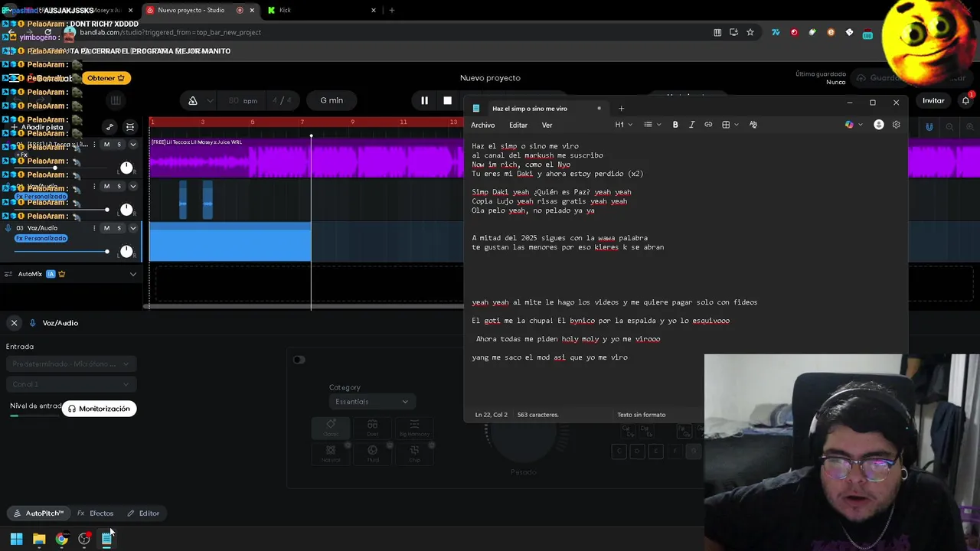Apply italic formatting in Notepad
The width and height of the screenshot is (980, 551).
tap(691, 125)
